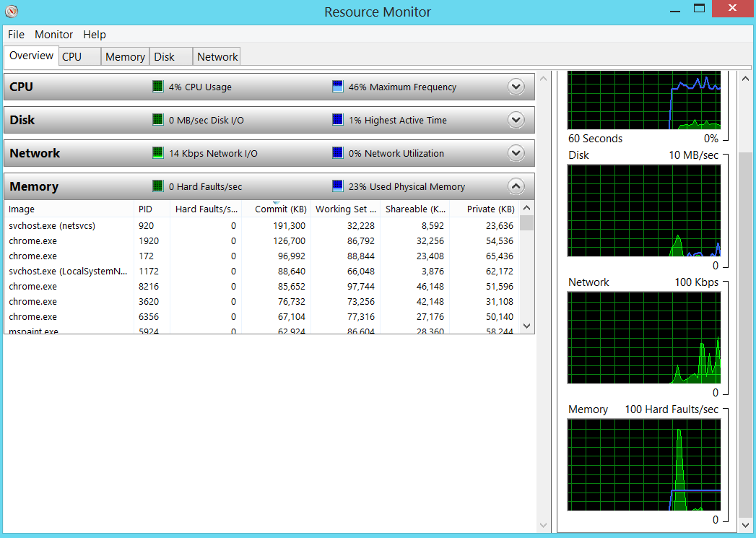Click the green Network I/O indicator icon
The image size is (756, 538).
pyautogui.click(x=158, y=153)
